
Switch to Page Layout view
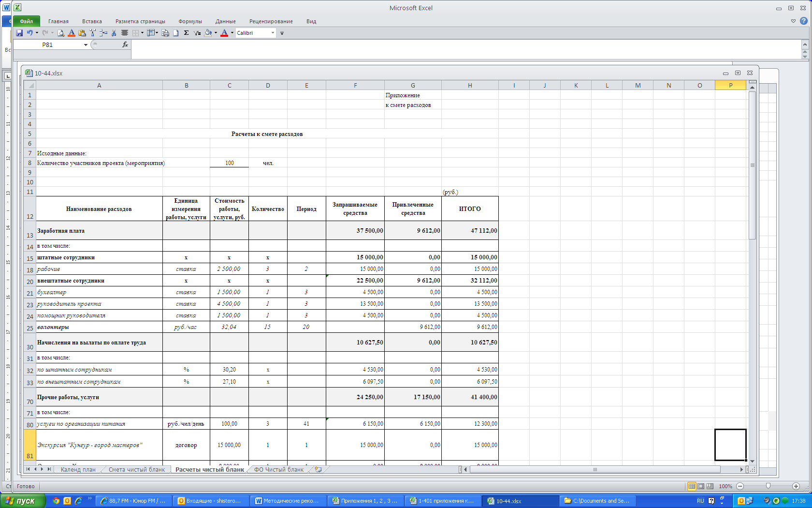pos(701,486)
